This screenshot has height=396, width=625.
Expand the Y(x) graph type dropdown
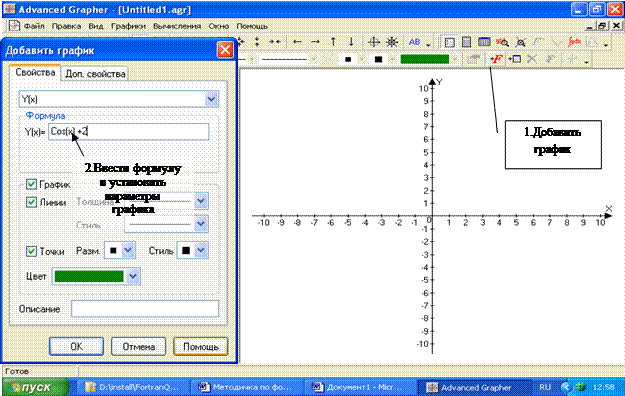click(211, 99)
